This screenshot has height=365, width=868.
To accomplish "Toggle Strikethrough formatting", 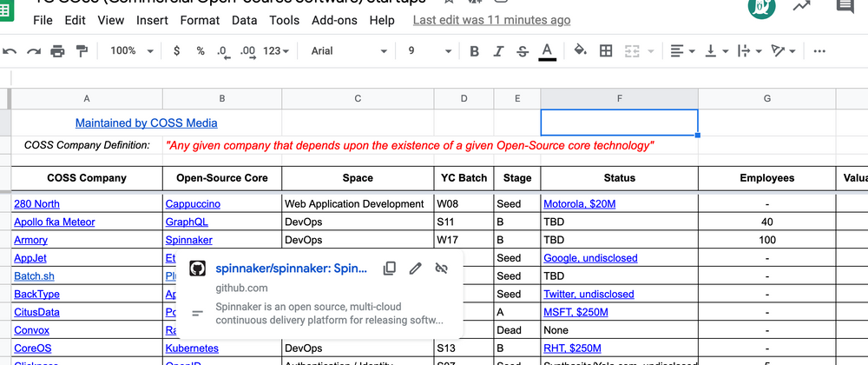I will 523,51.
